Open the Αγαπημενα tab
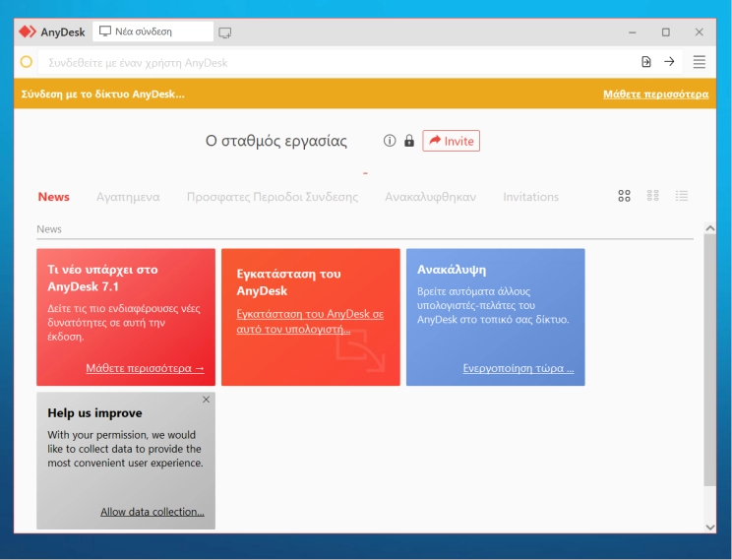This screenshot has height=560, width=732. (x=128, y=197)
